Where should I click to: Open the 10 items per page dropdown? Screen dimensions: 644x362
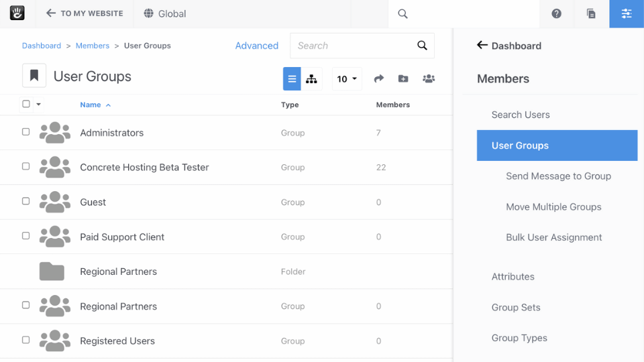tap(347, 78)
